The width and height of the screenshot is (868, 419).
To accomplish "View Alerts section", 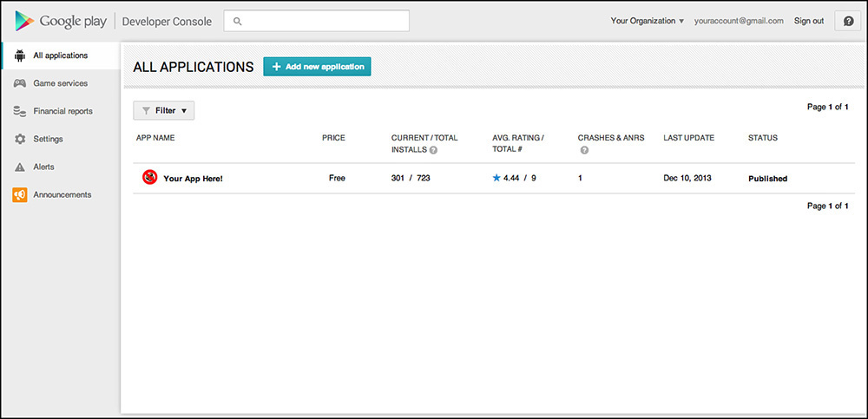I will tap(61, 167).
